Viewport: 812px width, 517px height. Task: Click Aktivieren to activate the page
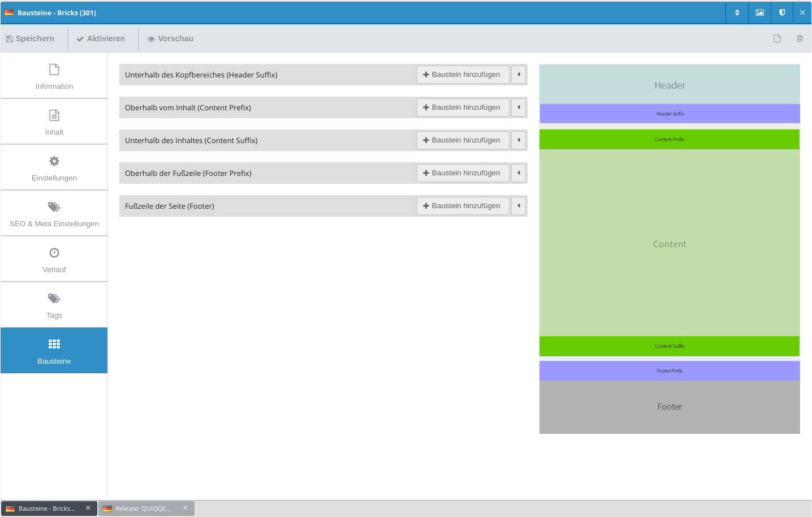click(x=101, y=38)
